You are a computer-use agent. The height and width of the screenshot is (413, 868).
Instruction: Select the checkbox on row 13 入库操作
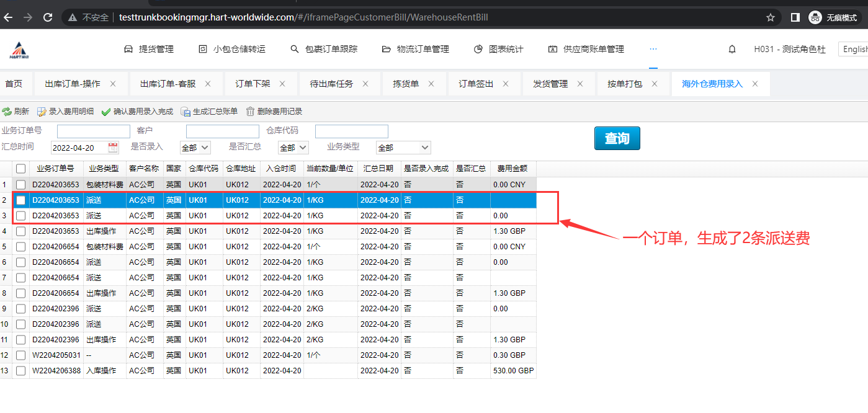pos(21,371)
